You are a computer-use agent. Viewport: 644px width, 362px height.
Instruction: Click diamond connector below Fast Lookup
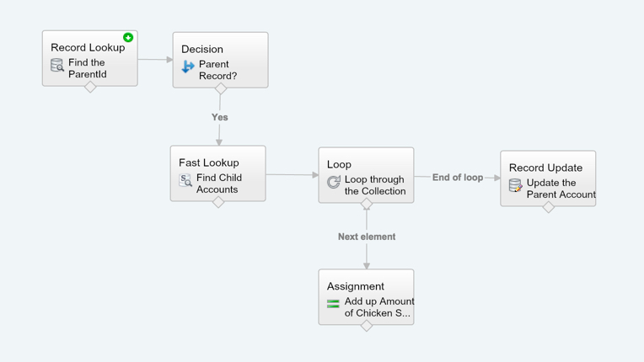[x=218, y=202]
